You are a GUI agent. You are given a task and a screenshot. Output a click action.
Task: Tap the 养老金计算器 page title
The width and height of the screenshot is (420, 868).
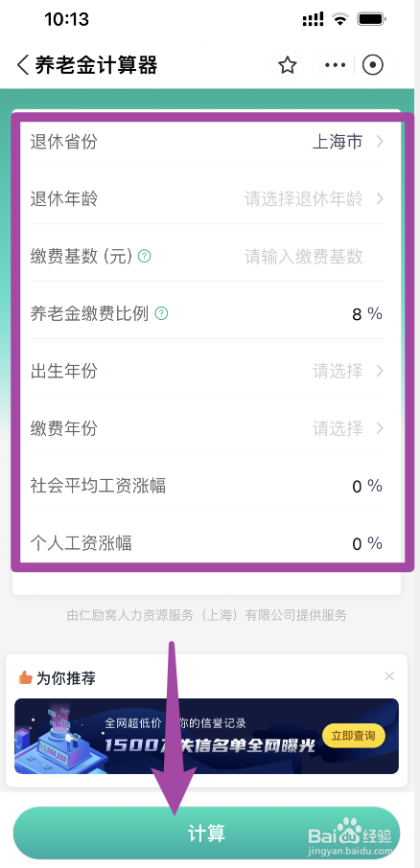96,65
